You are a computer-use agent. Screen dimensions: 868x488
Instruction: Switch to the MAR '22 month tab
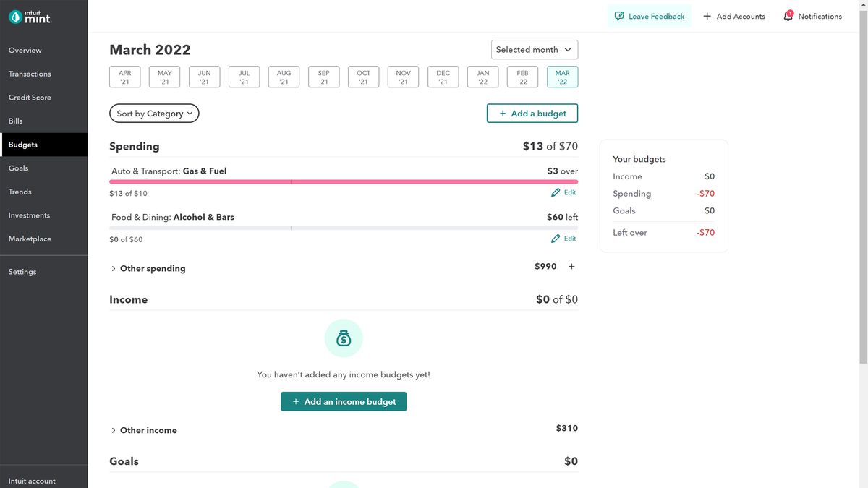coord(562,76)
